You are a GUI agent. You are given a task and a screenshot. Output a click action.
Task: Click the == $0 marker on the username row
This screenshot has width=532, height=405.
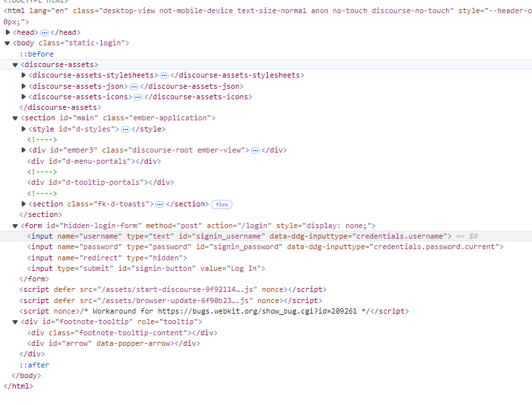pyautogui.click(x=467, y=236)
